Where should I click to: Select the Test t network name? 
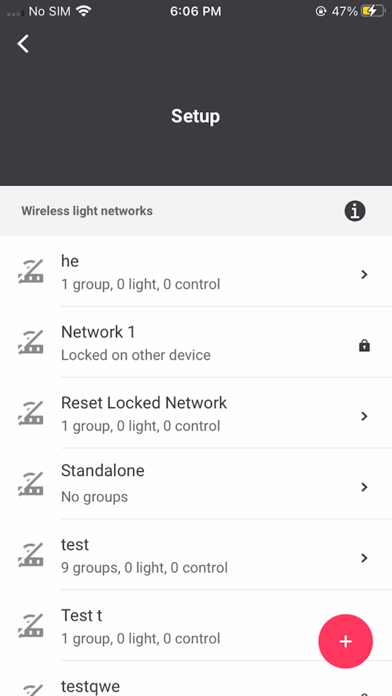point(81,616)
